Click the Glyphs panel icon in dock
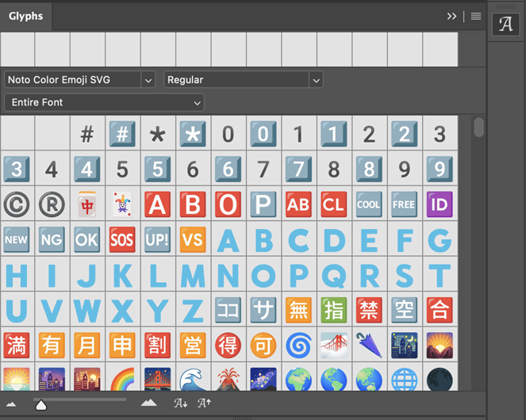 coord(505,25)
